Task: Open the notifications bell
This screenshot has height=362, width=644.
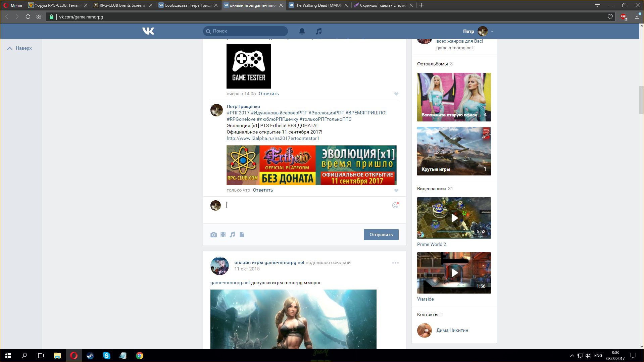Action: click(302, 31)
